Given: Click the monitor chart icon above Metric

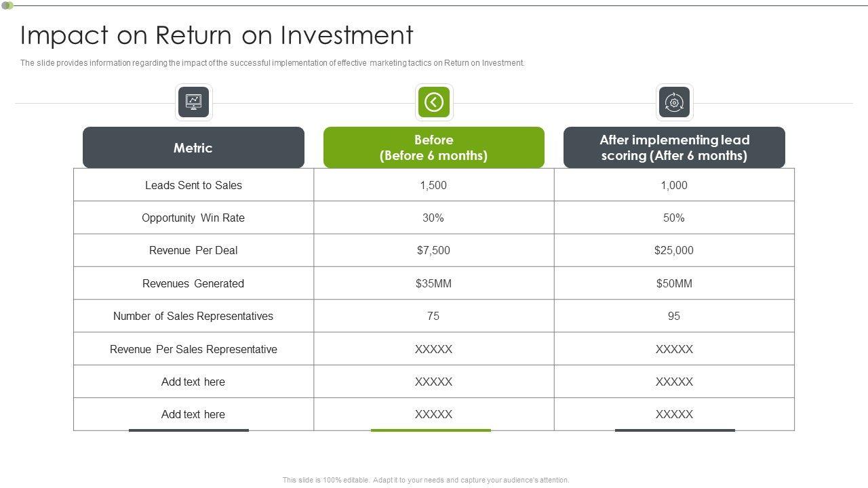Looking at the screenshot, I should pyautogui.click(x=194, y=102).
